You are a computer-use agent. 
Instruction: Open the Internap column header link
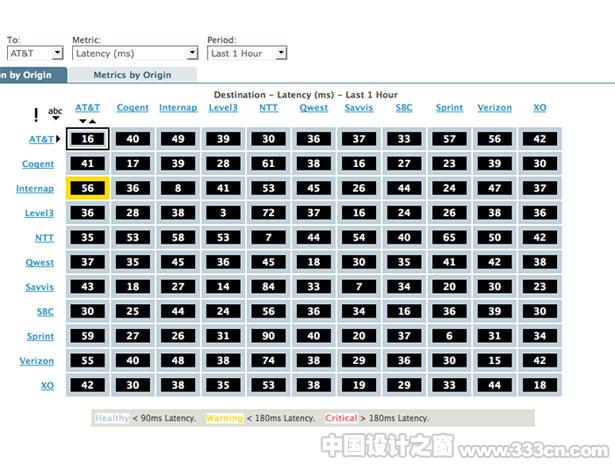pos(178,108)
